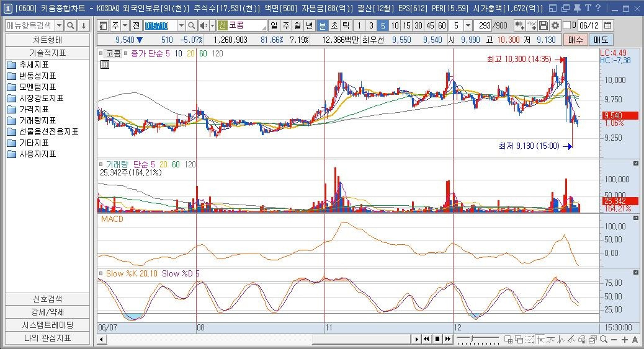Open the 신호검색 tab
The width and height of the screenshot is (644, 349).
[x=47, y=299]
